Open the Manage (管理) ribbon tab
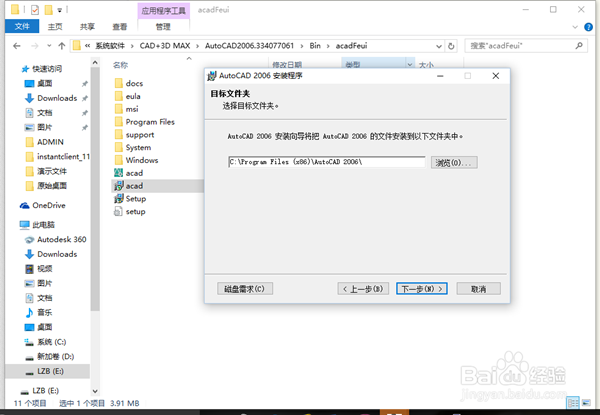 [x=163, y=26]
